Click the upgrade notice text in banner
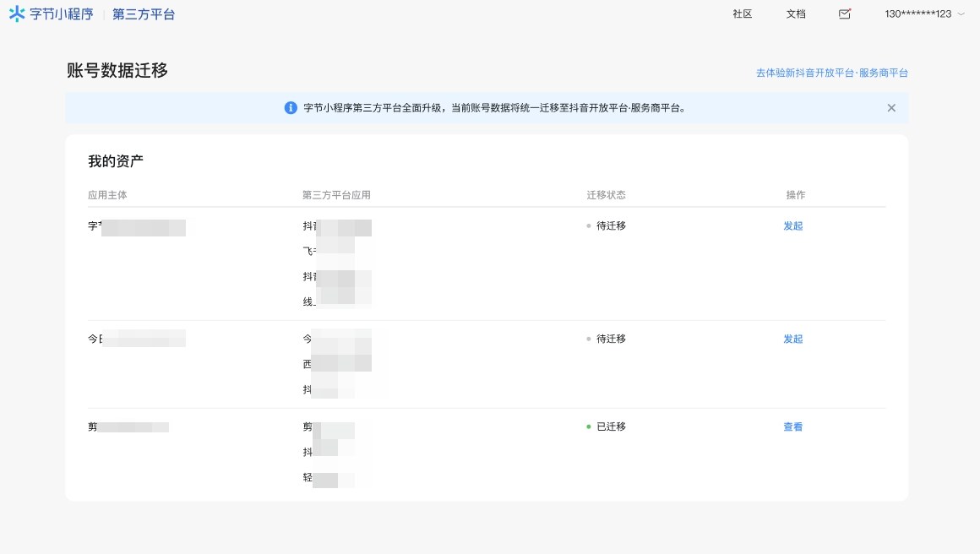The image size is (980, 554). click(494, 108)
